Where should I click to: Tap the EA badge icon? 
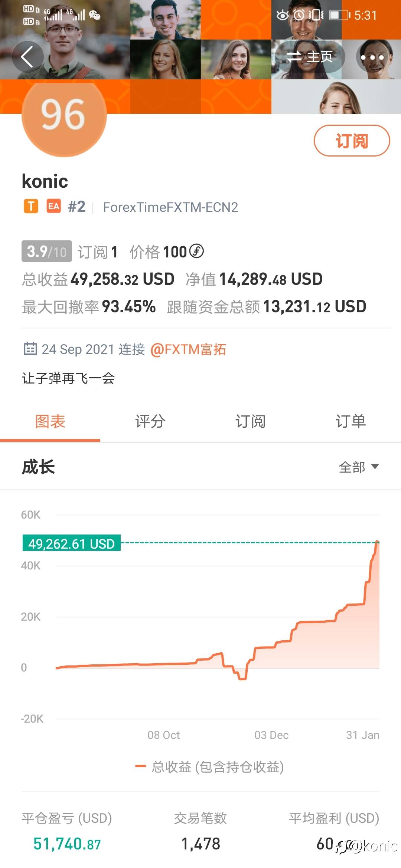click(53, 206)
